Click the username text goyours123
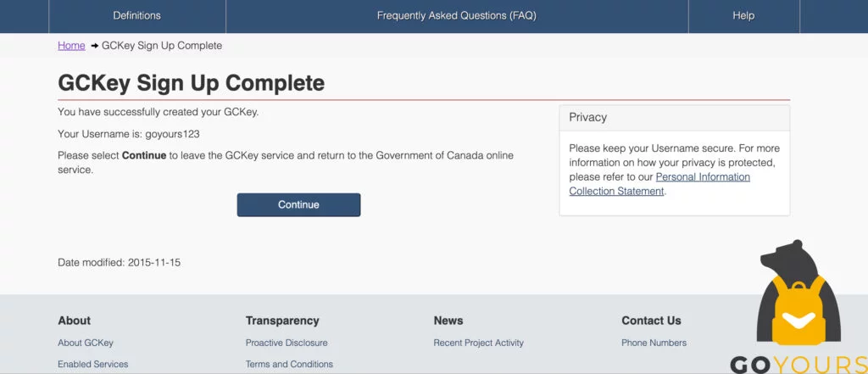 (172, 134)
